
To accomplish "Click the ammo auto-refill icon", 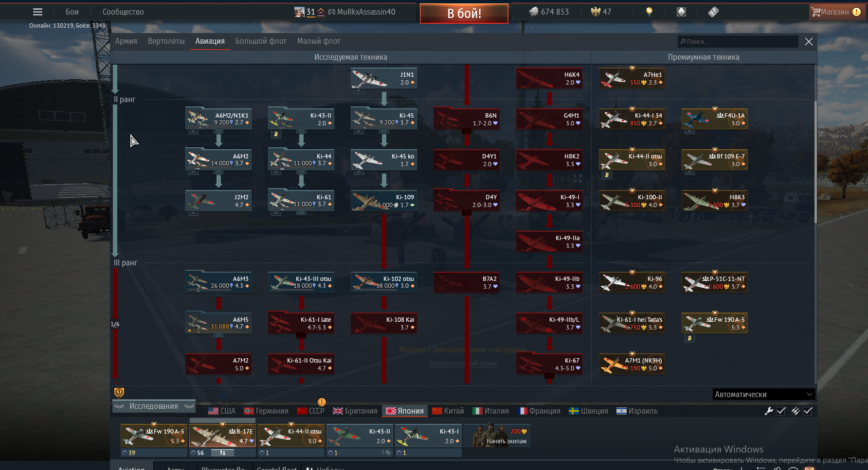I will pos(796,411).
